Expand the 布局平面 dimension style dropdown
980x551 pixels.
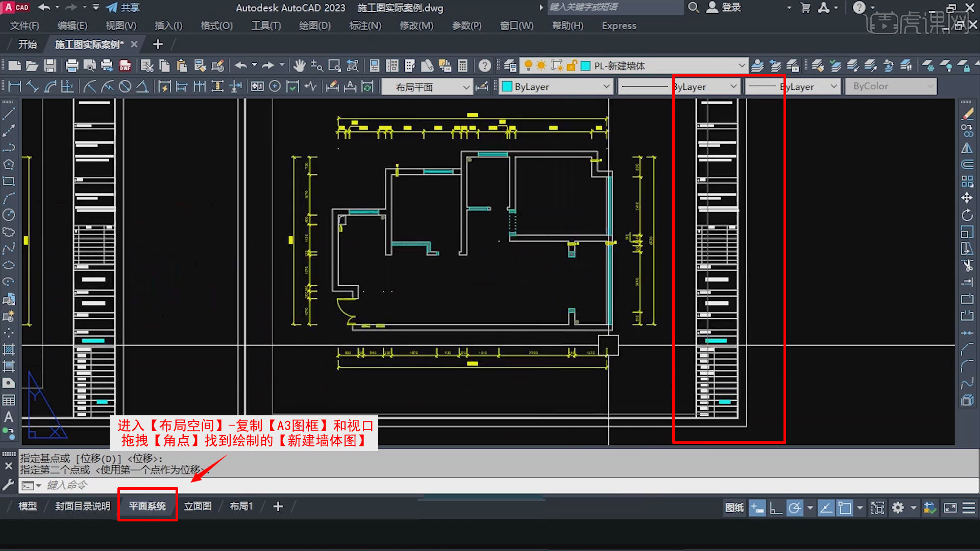click(x=466, y=87)
